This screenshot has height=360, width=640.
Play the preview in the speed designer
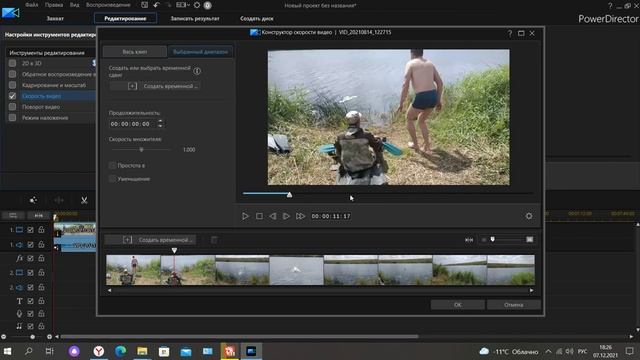pyautogui.click(x=245, y=216)
